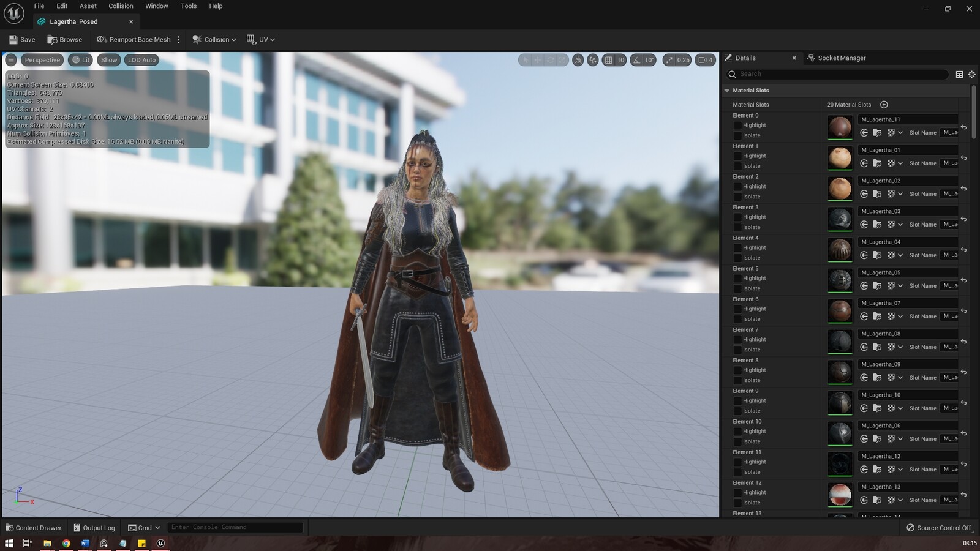Open the Details view options table icon
Screen dimensions: 980x551
point(959,74)
